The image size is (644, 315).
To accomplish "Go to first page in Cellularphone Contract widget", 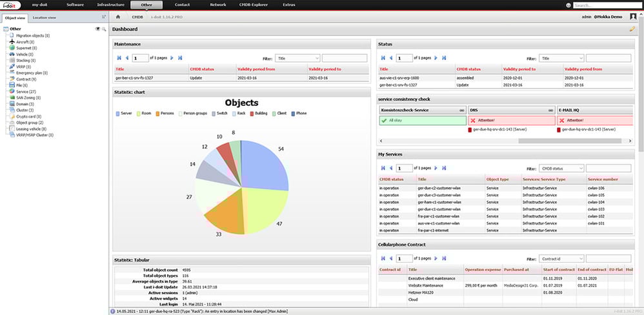I will click(383, 258).
